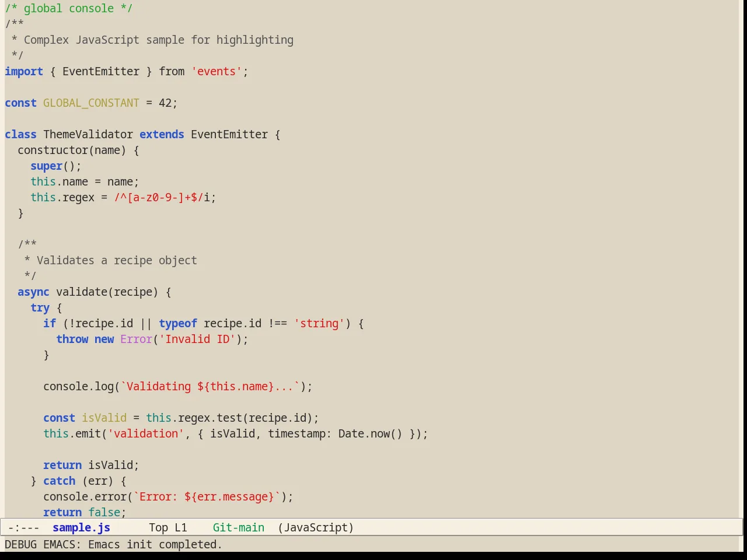Viewport: 747px width, 560px height.
Task: Click the GLOBAL_CONSTANT variable name
Action: coord(91,103)
